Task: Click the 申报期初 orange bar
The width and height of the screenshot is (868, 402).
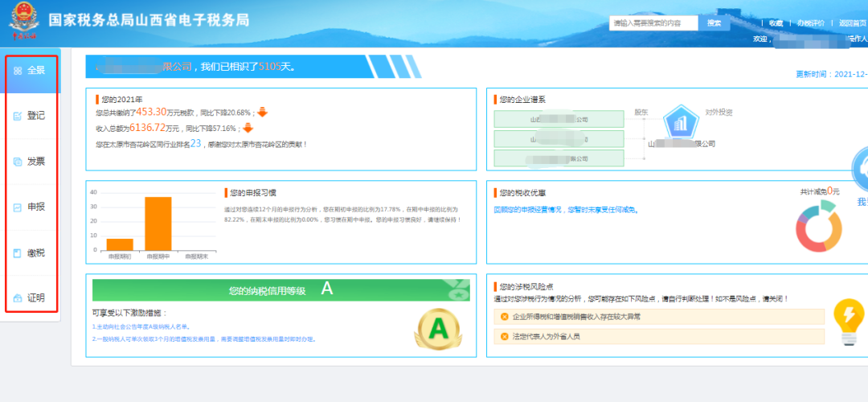Action: click(120, 244)
